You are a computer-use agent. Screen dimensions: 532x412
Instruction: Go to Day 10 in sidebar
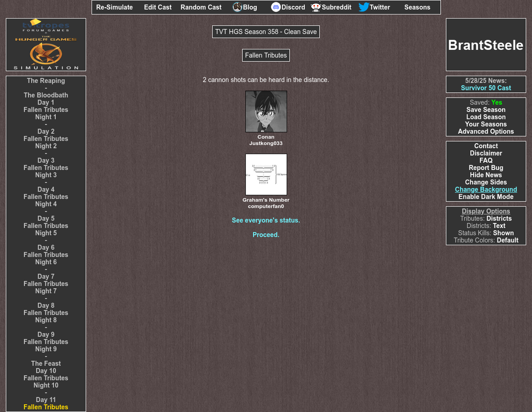pyautogui.click(x=46, y=371)
